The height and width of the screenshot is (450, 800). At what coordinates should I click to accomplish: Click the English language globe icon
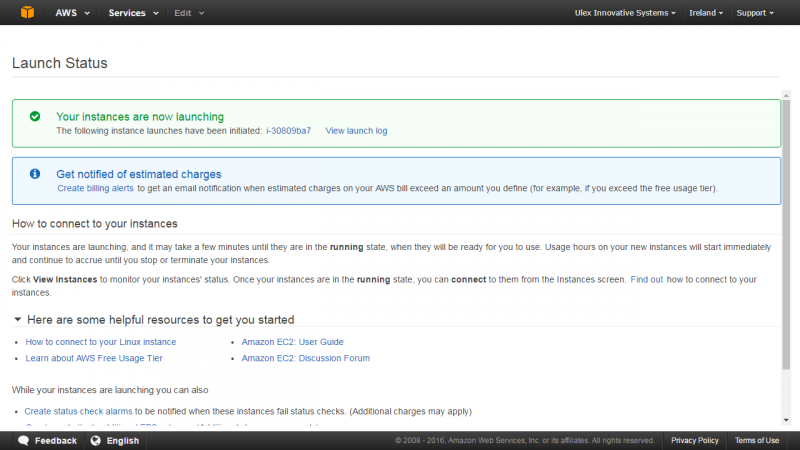(95, 440)
